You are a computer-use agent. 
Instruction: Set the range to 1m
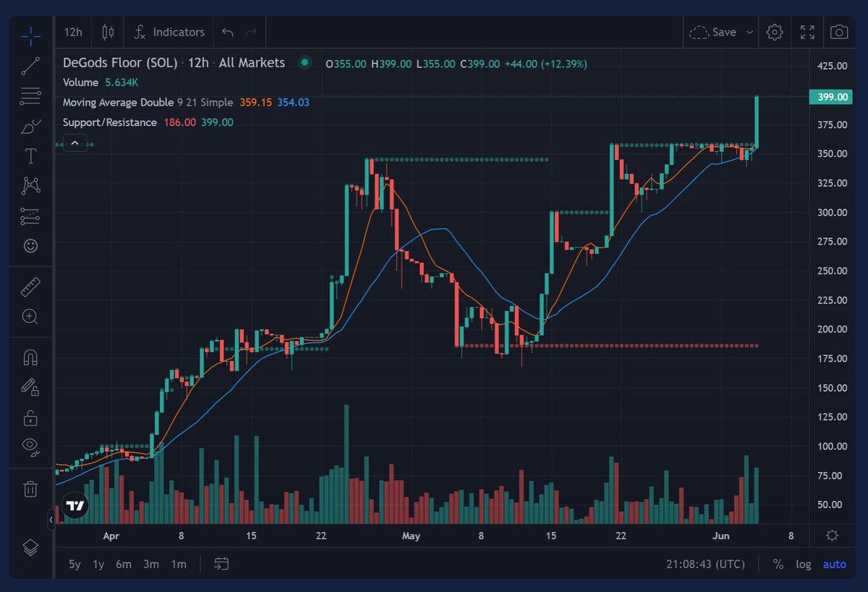point(178,564)
